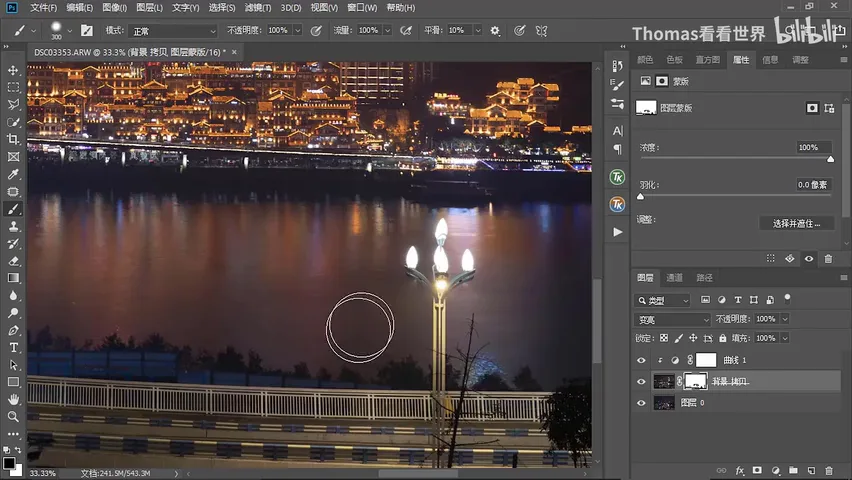
Task: Open layer filter 类型 dropdown
Action: pos(662,301)
